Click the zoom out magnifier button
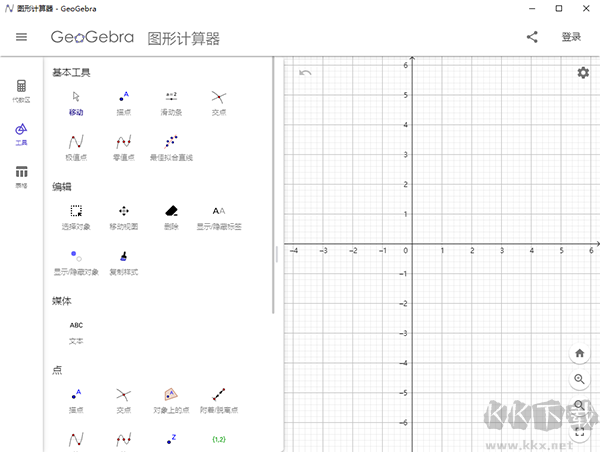Viewport: 600px width, 452px height. click(579, 405)
